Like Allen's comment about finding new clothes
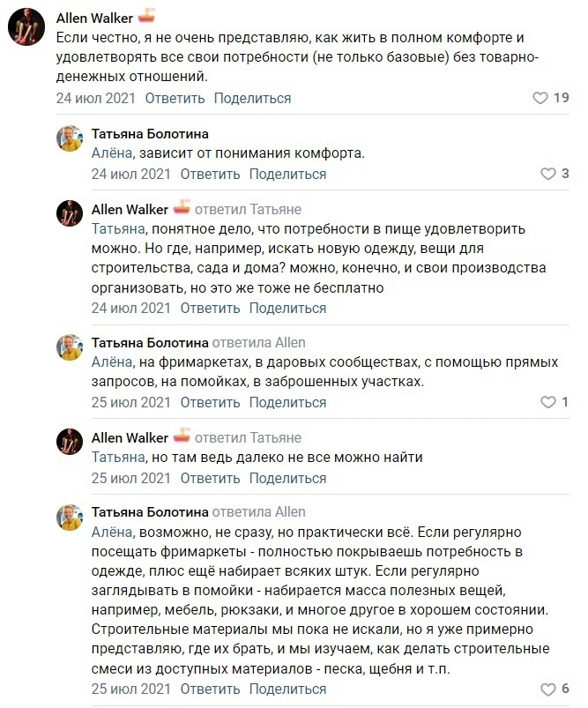The image size is (588, 708). 547,309
